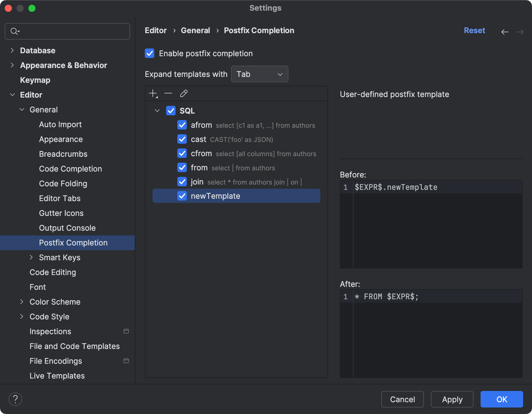The image size is (532, 414).
Task: Click the per-project icon beside Inspections
Action: click(x=126, y=331)
